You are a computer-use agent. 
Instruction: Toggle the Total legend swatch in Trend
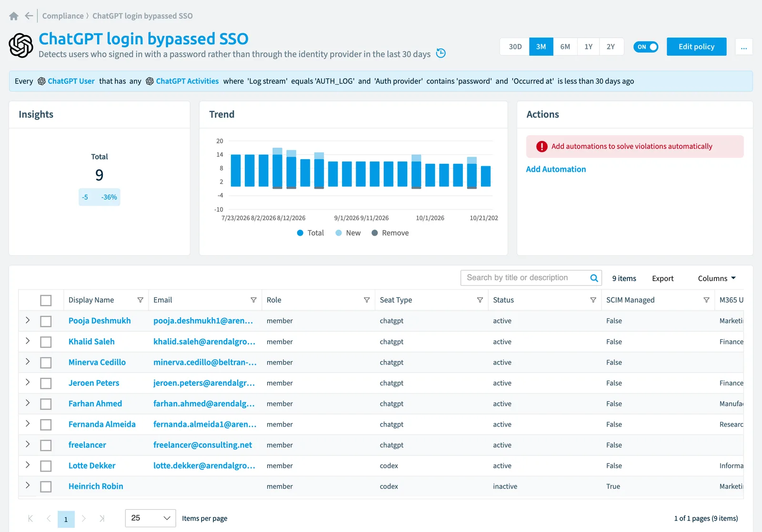300,233
